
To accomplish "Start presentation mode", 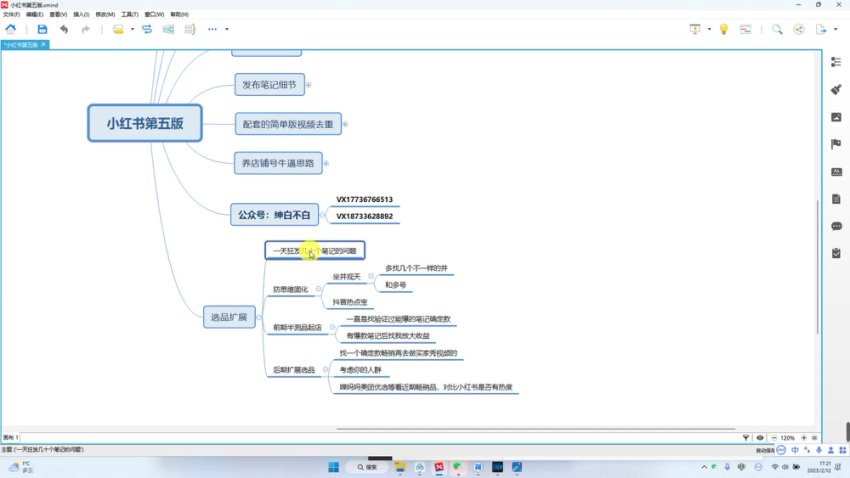I will pos(695,29).
